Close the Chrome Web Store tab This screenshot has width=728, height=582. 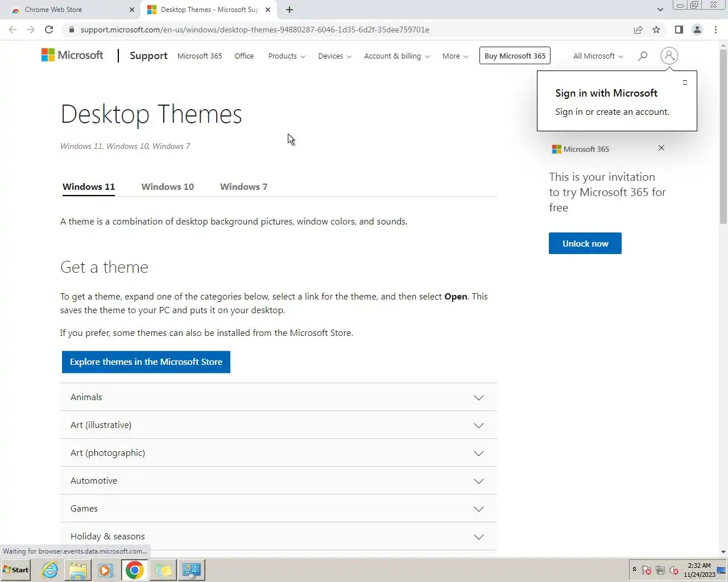(132, 10)
